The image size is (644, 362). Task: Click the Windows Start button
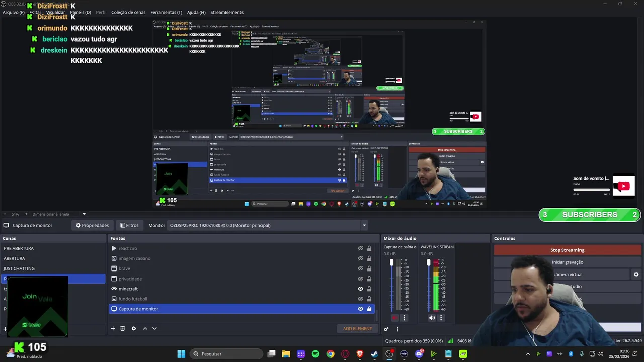click(181, 354)
